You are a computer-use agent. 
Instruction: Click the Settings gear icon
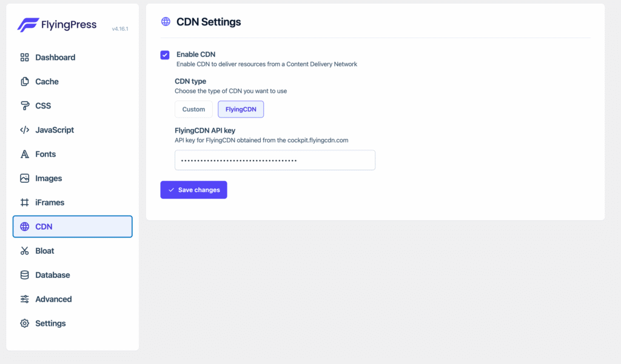point(25,323)
